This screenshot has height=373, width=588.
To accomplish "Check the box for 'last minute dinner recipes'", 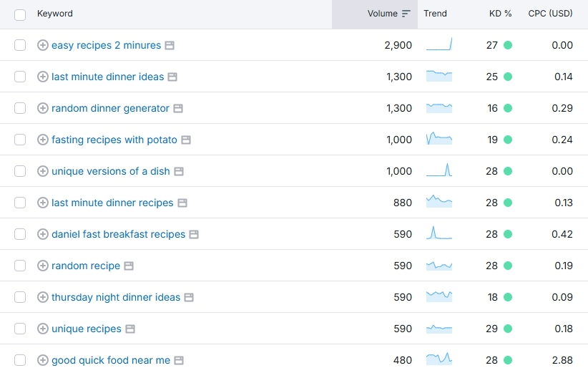I will [x=20, y=203].
